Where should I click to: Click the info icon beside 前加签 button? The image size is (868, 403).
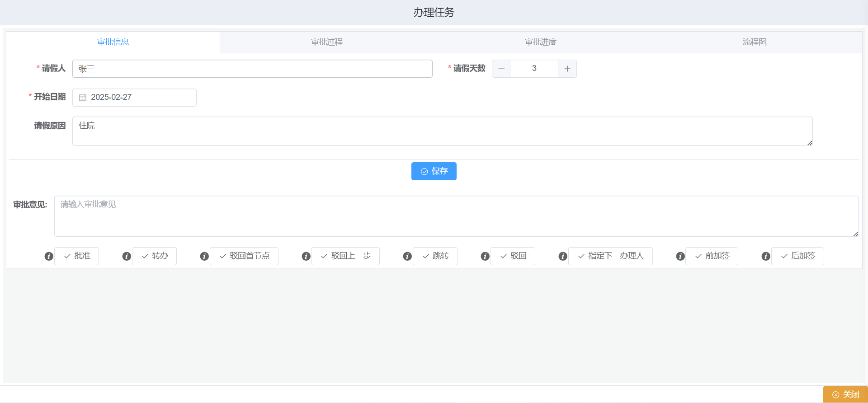pyautogui.click(x=680, y=256)
